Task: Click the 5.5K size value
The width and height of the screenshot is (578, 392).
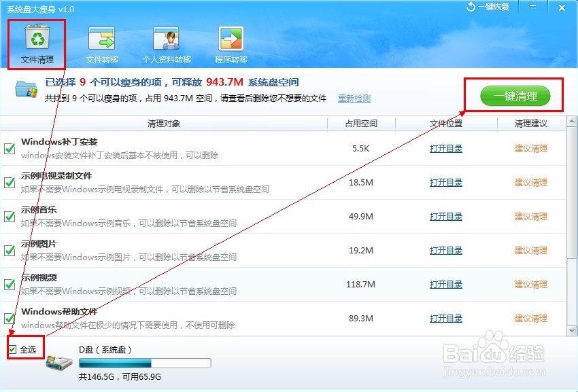Action: pos(361,149)
